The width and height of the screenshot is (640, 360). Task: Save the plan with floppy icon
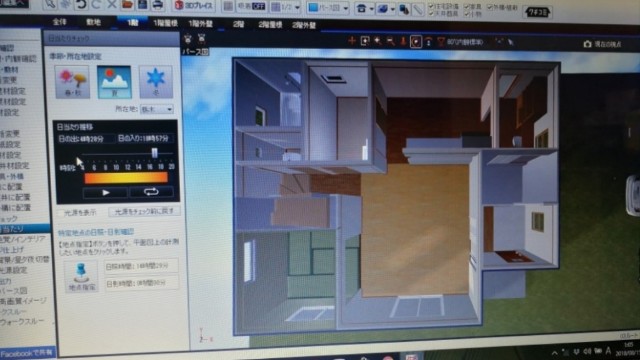[142, 5]
